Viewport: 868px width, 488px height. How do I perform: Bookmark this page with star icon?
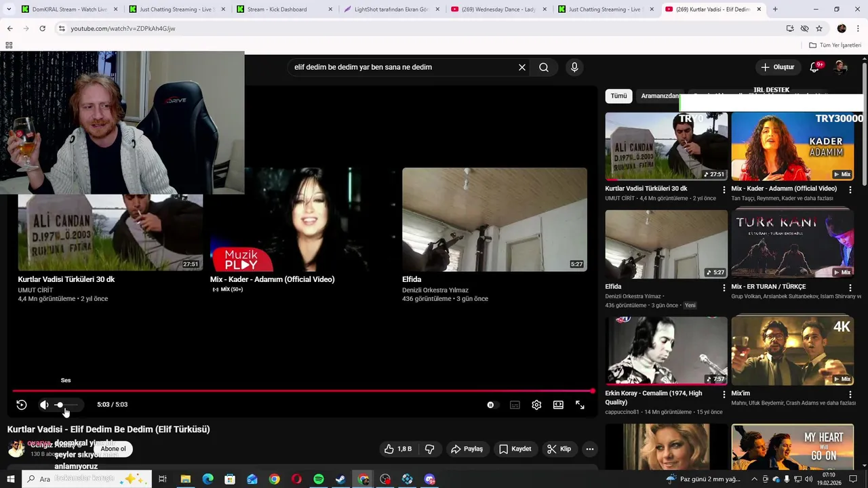pos(819,28)
